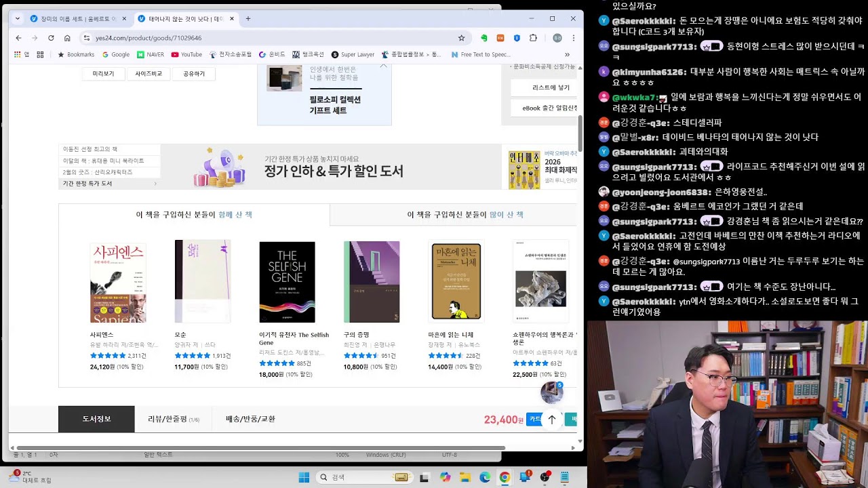Open File Explorer from the taskbar
This screenshot has width=868, height=488.
(465, 477)
